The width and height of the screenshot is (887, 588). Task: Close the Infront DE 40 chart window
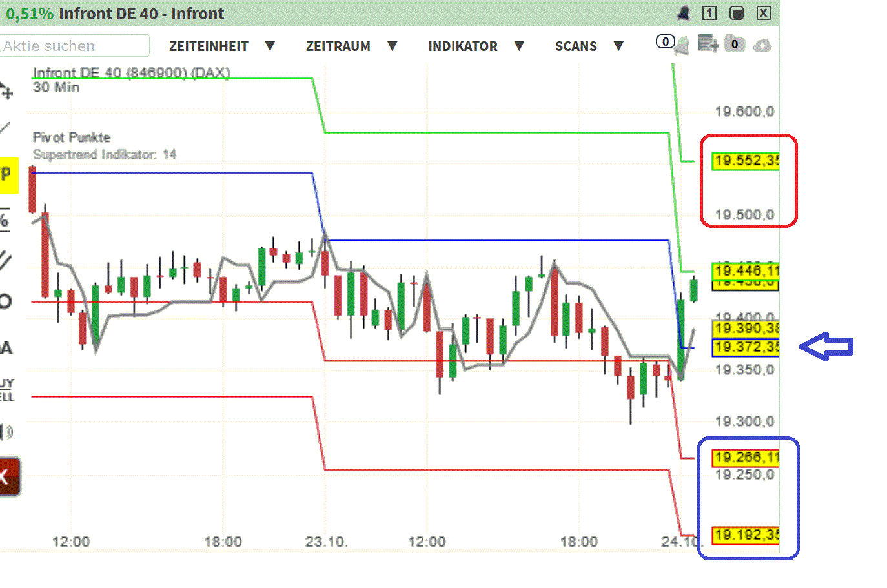click(764, 13)
